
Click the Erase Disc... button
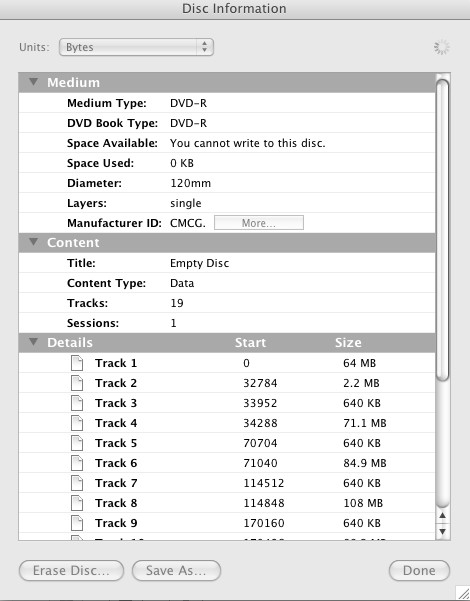pos(71,570)
